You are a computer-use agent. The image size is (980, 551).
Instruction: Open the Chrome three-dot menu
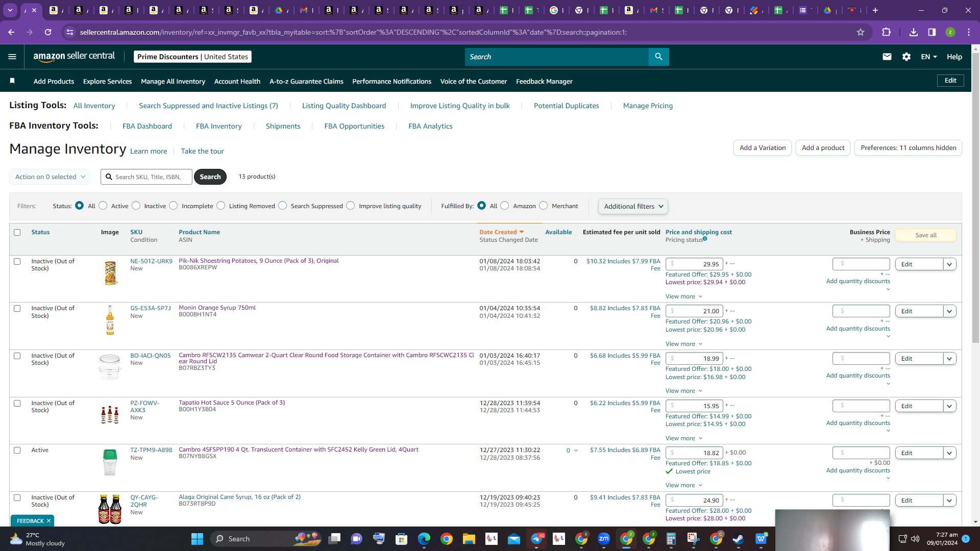click(x=969, y=32)
